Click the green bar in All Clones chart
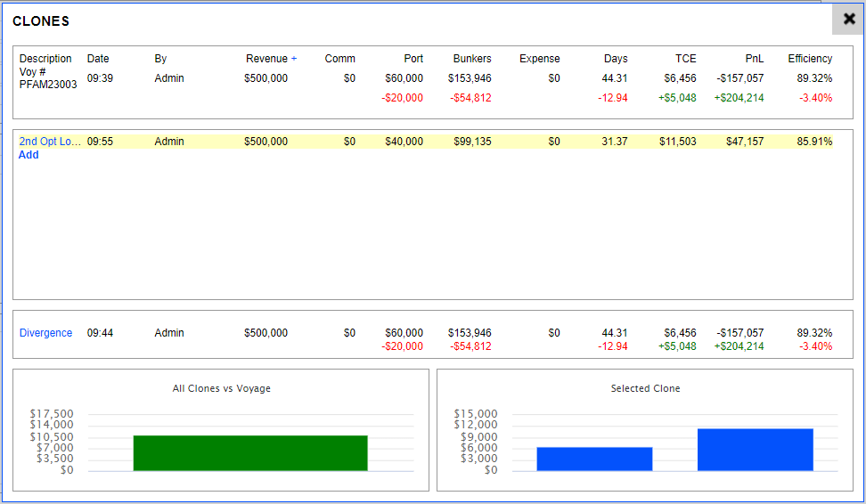 point(249,452)
